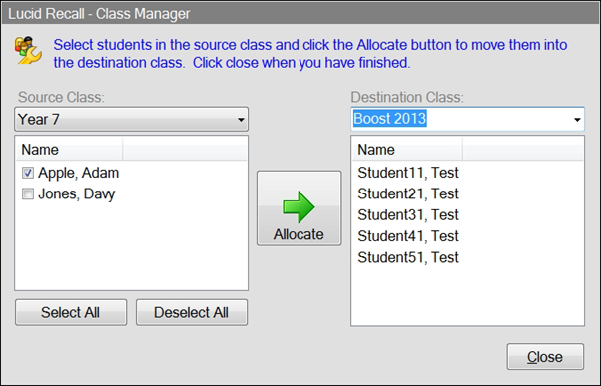601x386 pixels.
Task: Select Student21, Test in destination list
Action: (408, 194)
